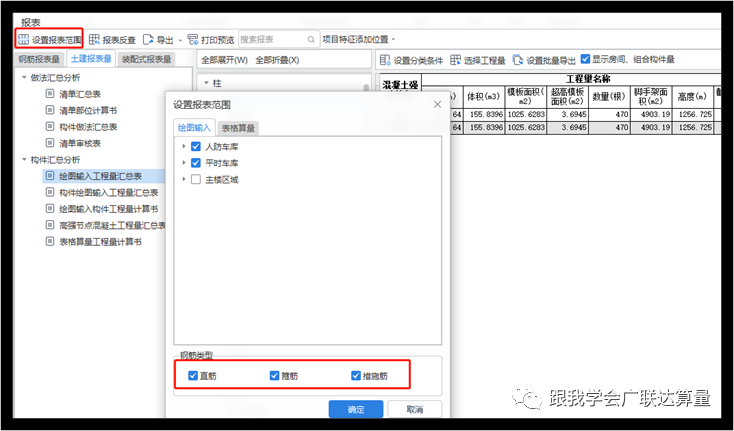The width and height of the screenshot is (734, 431).
Task: Collapse the 柱 component group
Action: (x=206, y=83)
